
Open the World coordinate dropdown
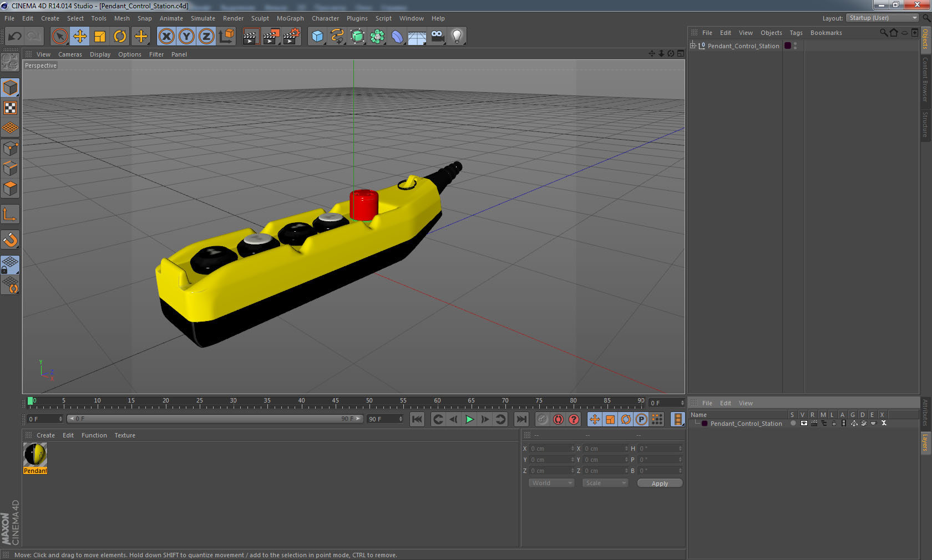(551, 483)
